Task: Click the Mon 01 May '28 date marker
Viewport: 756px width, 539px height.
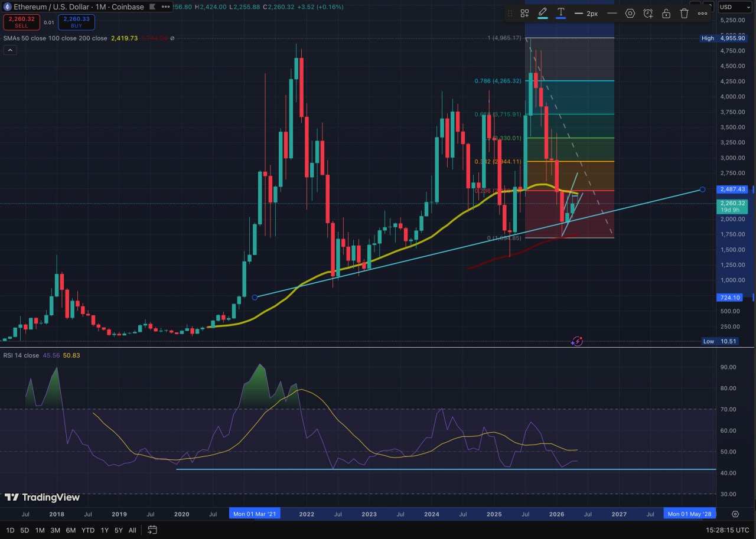Action: (x=690, y=514)
